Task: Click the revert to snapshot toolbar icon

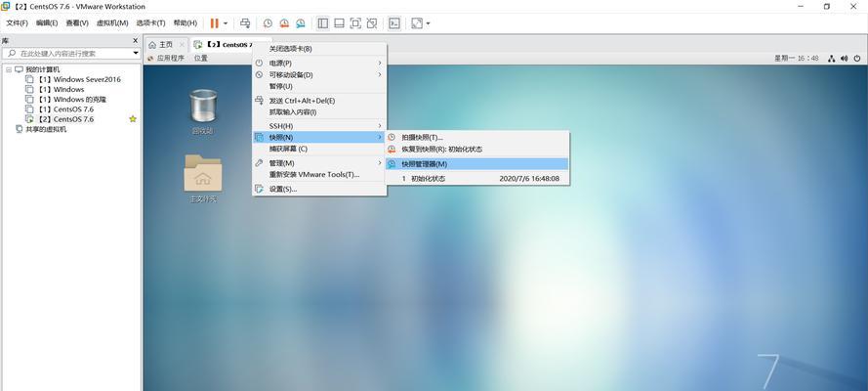Action: tap(284, 23)
